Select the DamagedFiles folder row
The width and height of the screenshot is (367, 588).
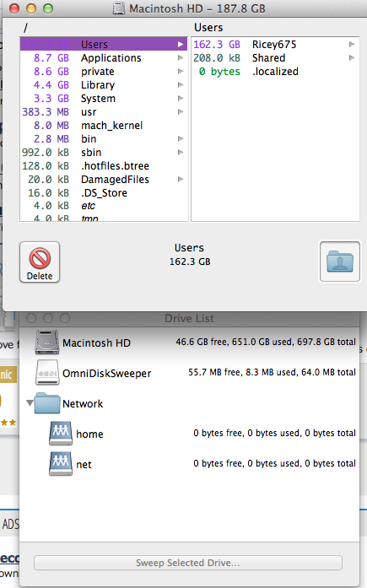[104, 179]
